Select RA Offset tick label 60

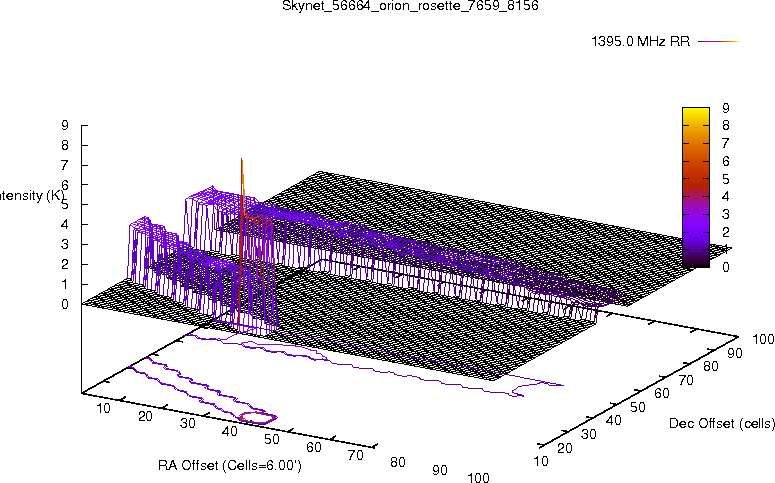314,447
